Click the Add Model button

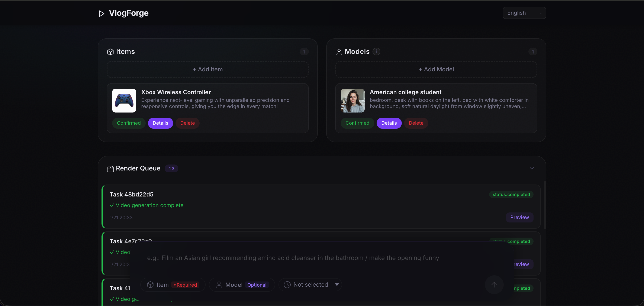coord(436,69)
